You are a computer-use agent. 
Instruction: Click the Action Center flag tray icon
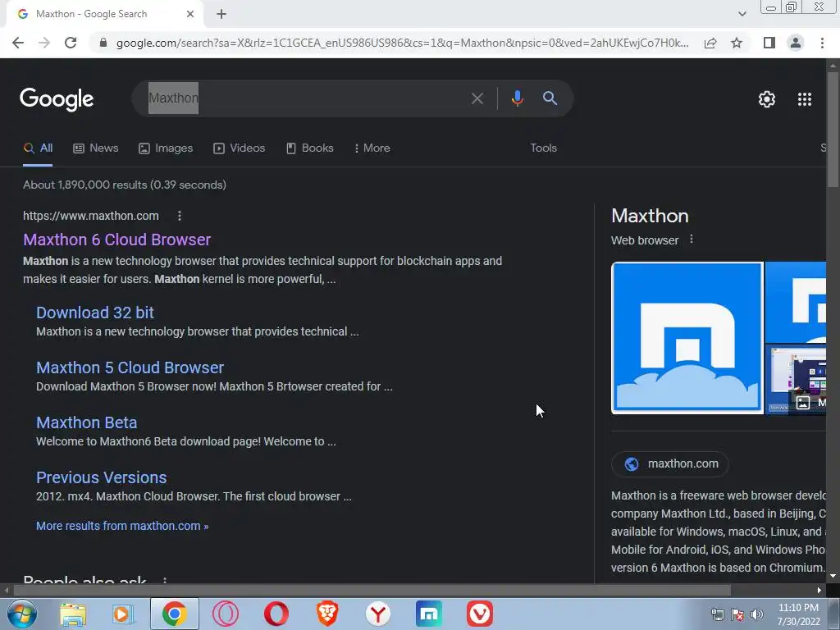[x=737, y=614]
